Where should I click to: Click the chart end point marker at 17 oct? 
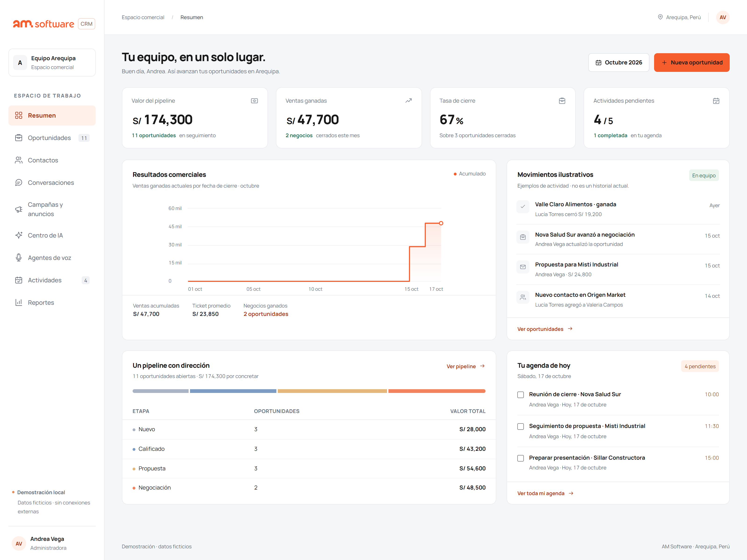441,223
